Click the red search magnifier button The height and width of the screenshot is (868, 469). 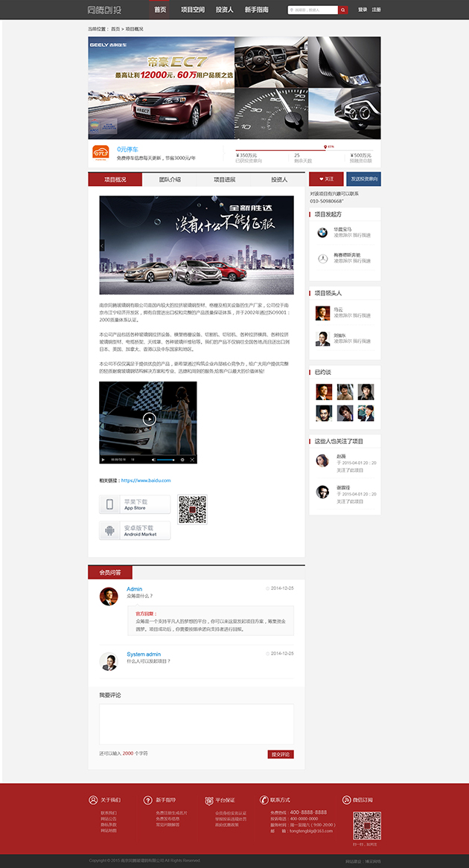click(343, 10)
